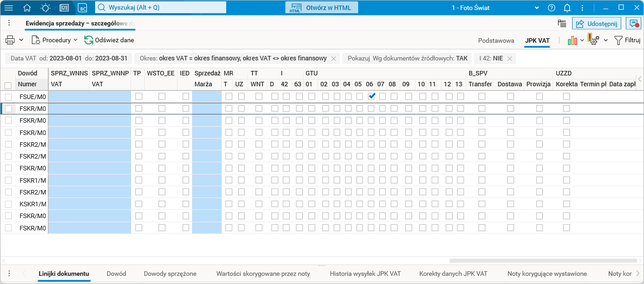Open the BC icon in the header
The height and width of the screenshot is (284, 644).
(82, 8)
